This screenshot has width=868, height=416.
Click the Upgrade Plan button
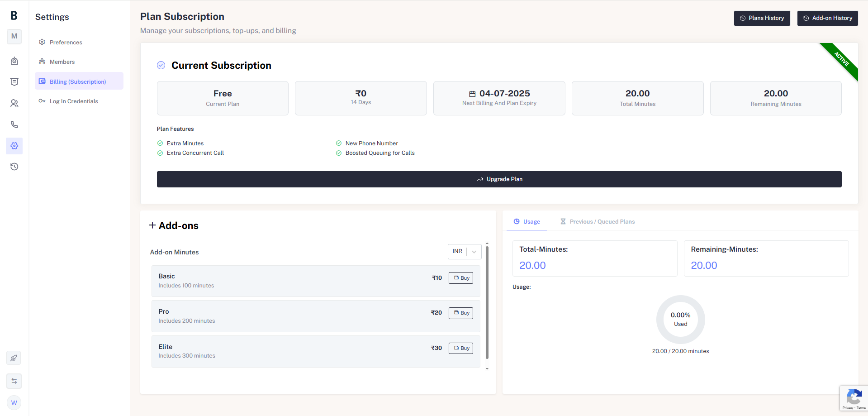pos(499,179)
